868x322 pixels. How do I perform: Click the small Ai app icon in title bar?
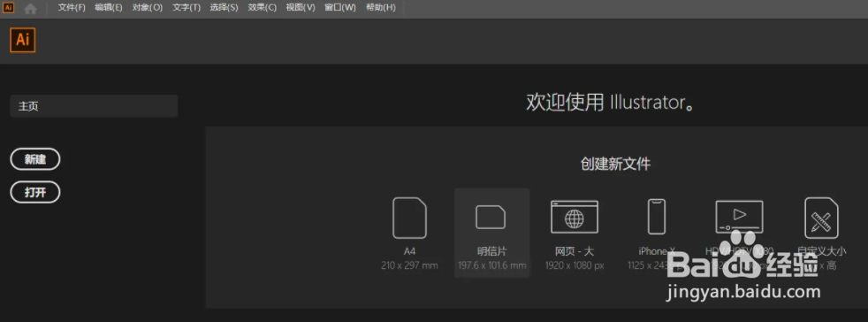click(x=8, y=8)
